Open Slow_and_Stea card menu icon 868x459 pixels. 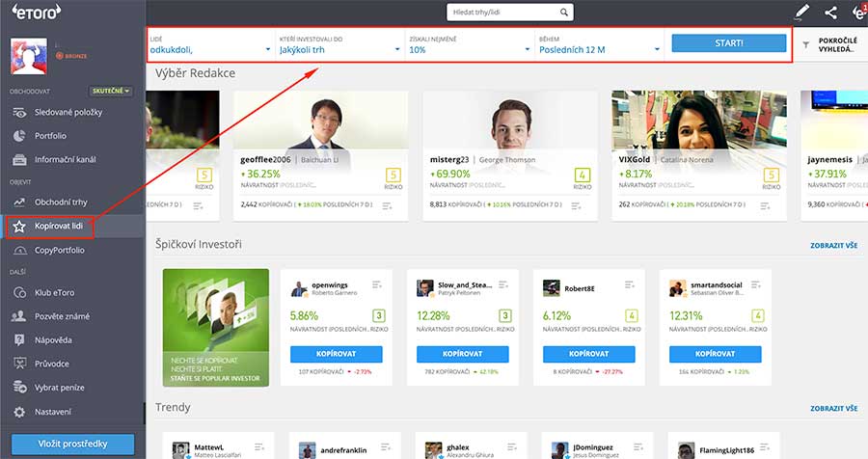pos(503,284)
